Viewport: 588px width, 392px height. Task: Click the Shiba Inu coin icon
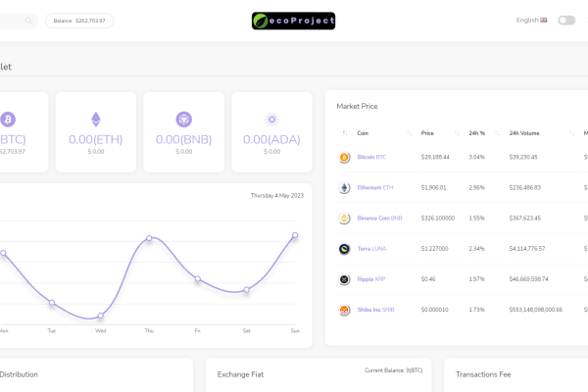(x=344, y=310)
